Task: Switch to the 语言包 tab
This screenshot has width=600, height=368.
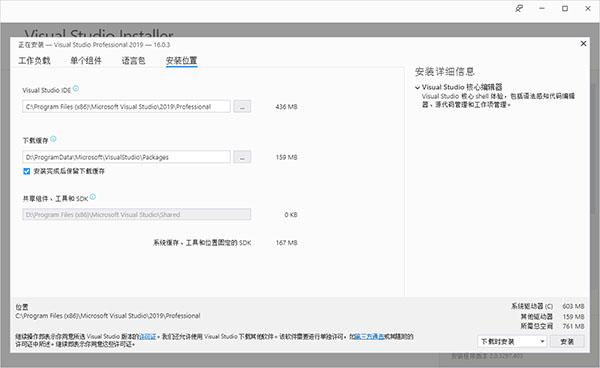Action: point(134,60)
